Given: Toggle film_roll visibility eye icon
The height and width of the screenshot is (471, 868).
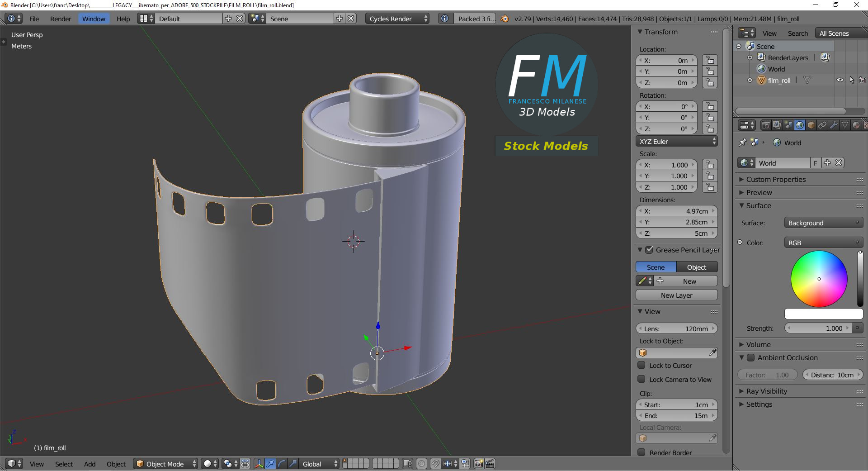Looking at the screenshot, I should click(840, 80).
